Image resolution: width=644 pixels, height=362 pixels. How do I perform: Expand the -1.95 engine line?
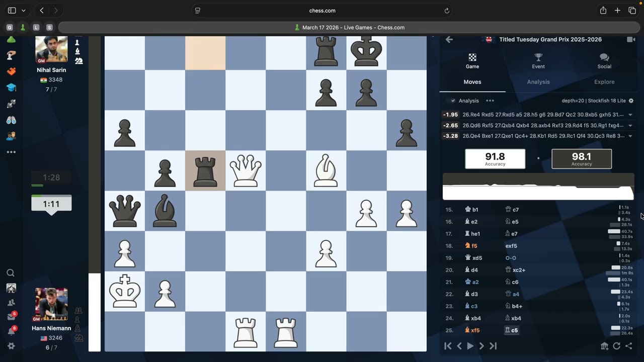tap(630, 115)
